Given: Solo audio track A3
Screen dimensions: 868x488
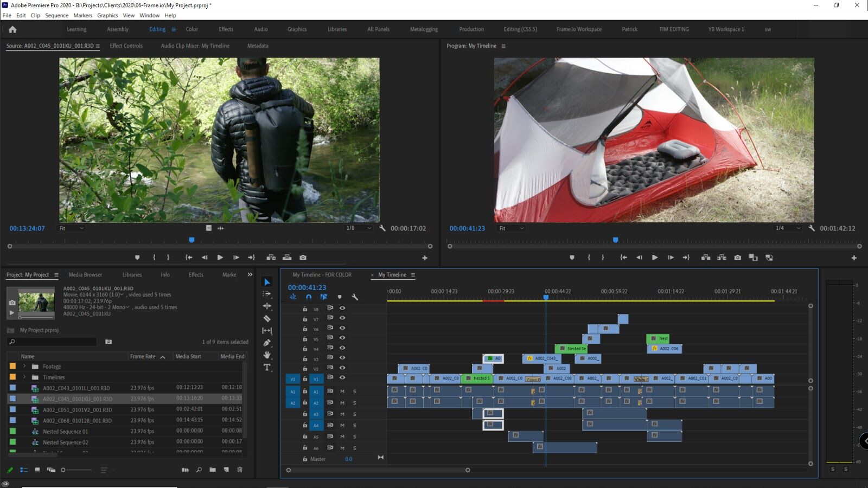Looking at the screenshot, I should 355,414.
